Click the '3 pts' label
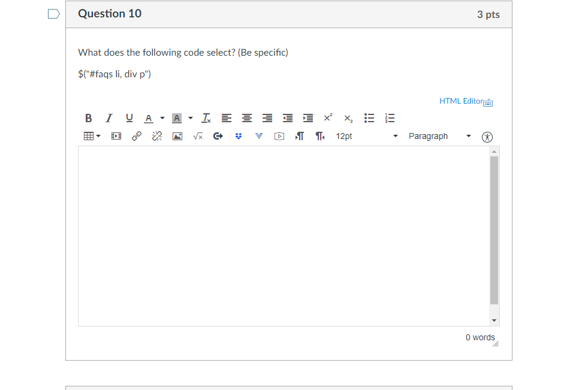The width and height of the screenshot is (588, 390). click(489, 14)
